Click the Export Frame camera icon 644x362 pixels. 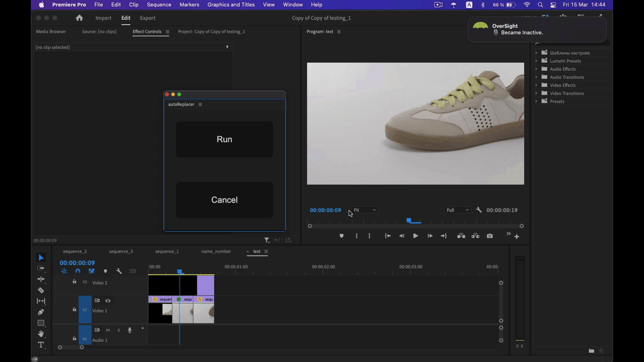[x=490, y=236]
